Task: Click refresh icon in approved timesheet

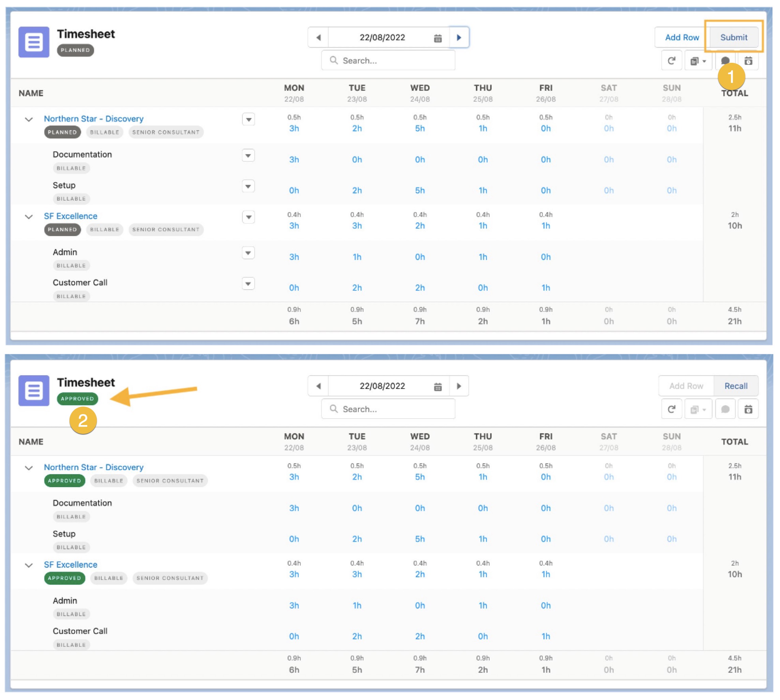Action: (671, 409)
